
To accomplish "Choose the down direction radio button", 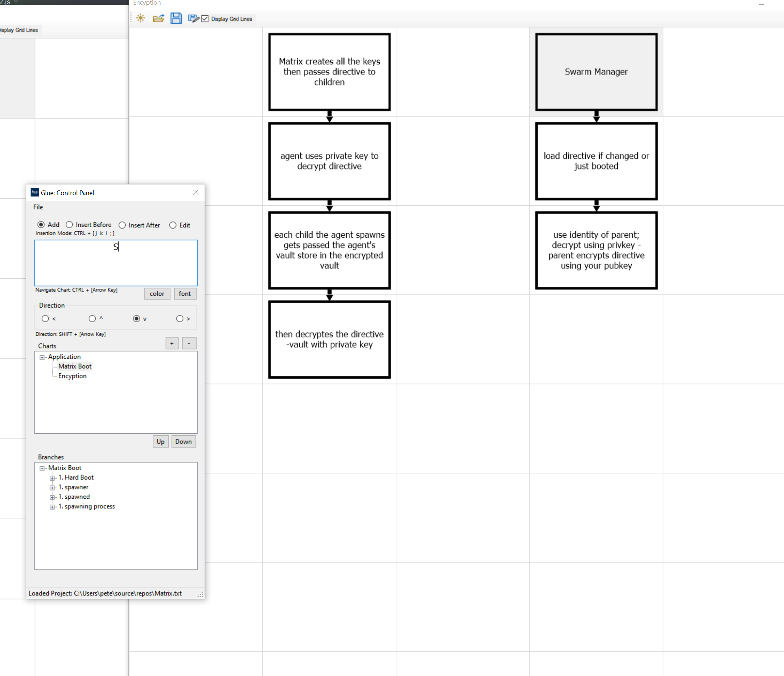I will (x=136, y=319).
